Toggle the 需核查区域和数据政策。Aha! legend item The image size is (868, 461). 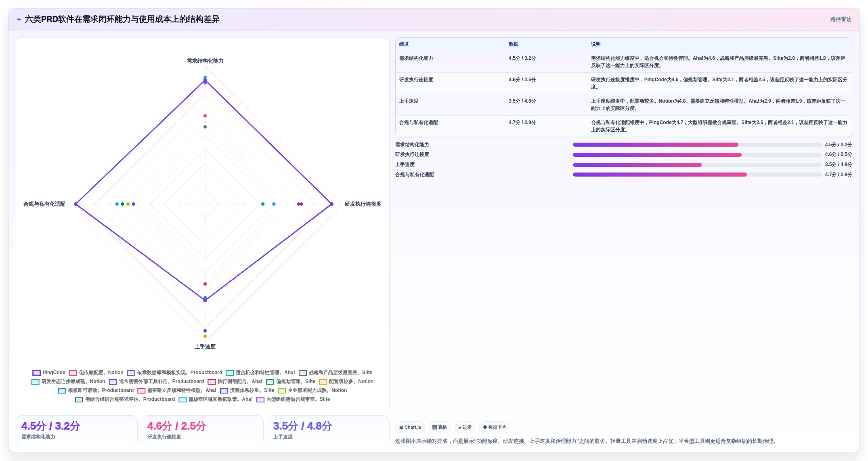(216, 399)
